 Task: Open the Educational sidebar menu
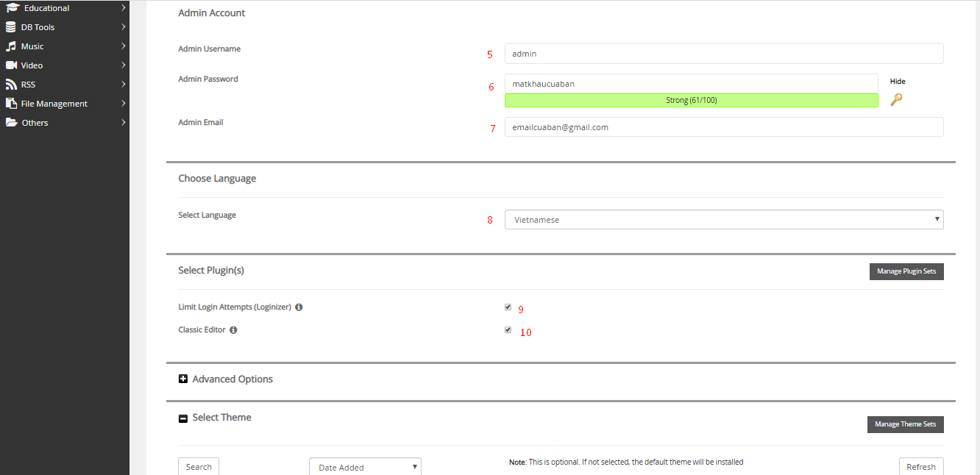click(x=65, y=8)
